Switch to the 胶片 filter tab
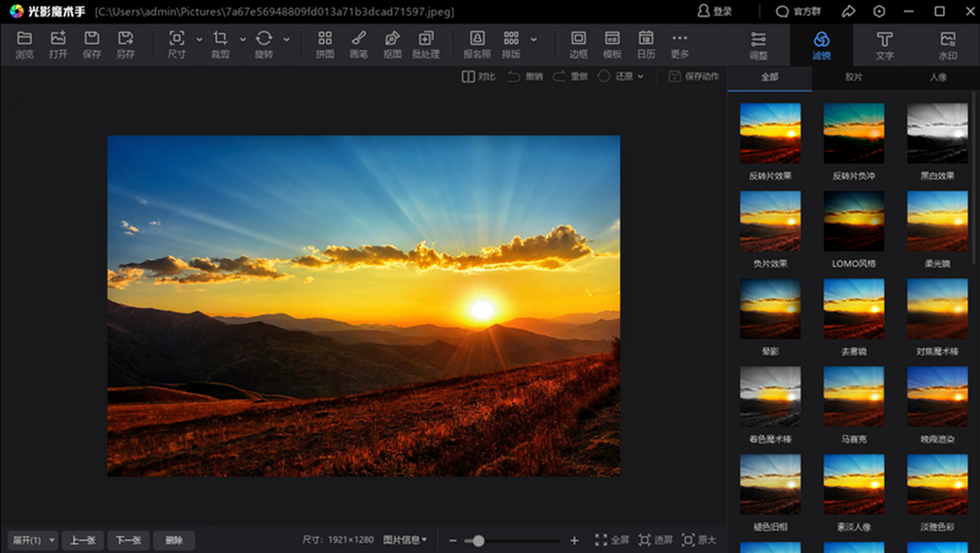Screen dimensions: 980x553 [x=853, y=77]
